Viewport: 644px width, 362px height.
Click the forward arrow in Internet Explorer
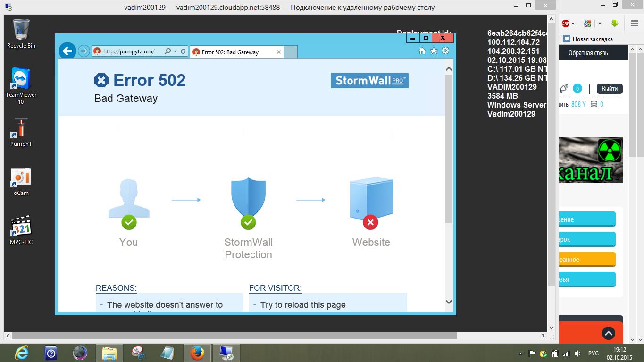pos(84,51)
